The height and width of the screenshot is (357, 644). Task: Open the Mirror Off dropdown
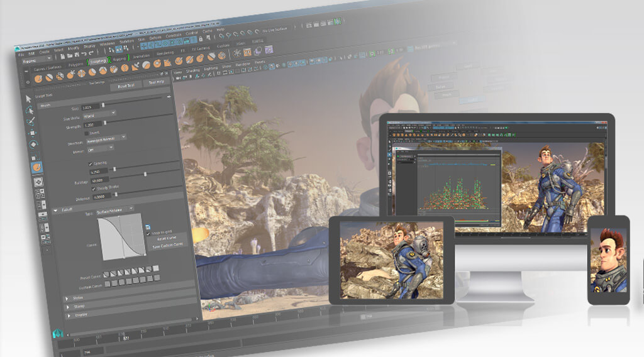pyautogui.click(x=101, y=149)
